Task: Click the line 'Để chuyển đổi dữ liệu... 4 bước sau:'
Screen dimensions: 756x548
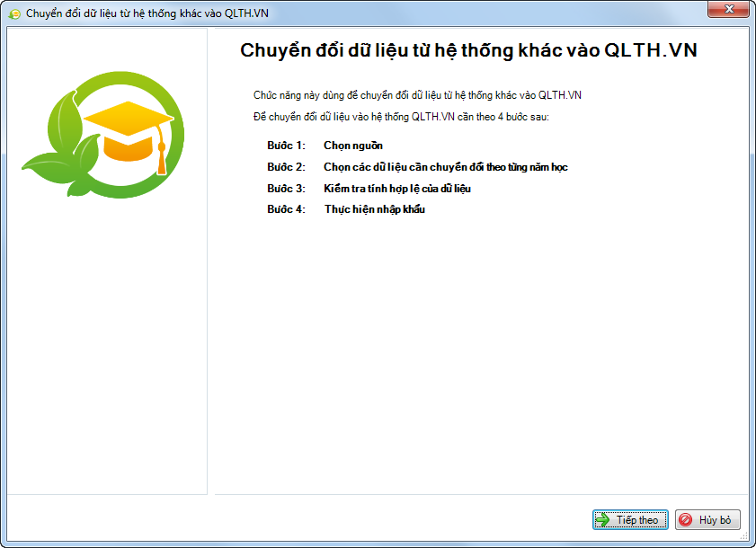Action: click(401, 117)
